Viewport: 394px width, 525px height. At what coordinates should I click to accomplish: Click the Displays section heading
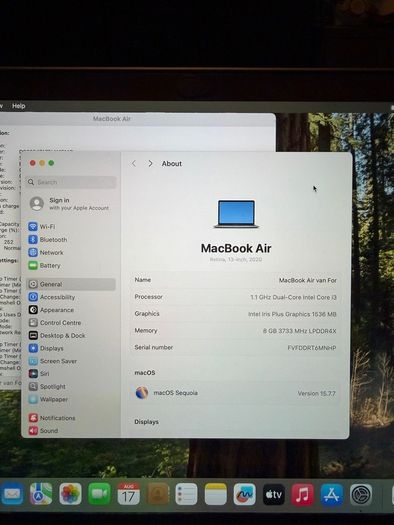(147, 422)
